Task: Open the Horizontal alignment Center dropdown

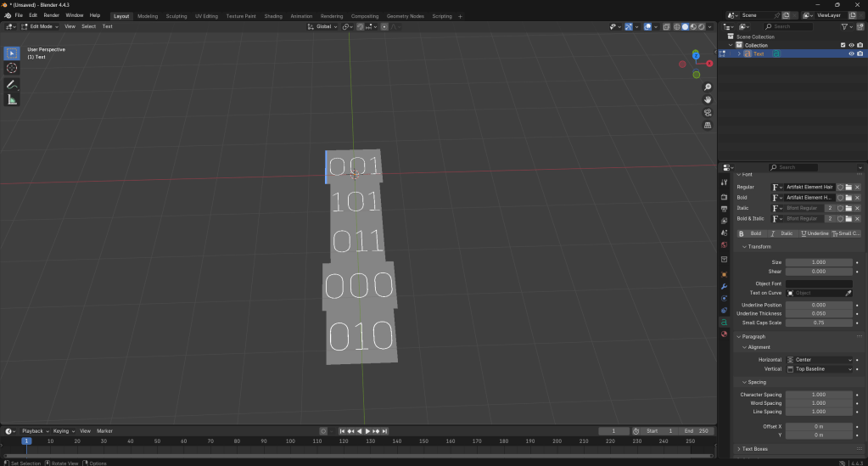Action: click(x=819, y=360)
